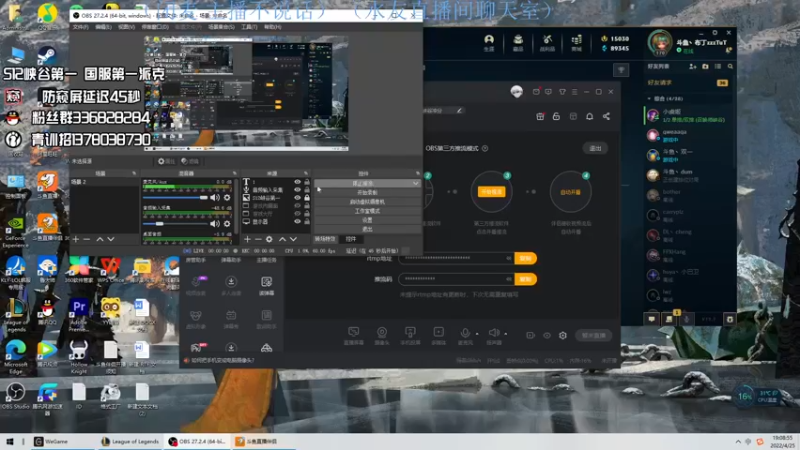Open the OBS 编辑 menu
This screenshot has height=450, width=800.
[x=103, y=27]
